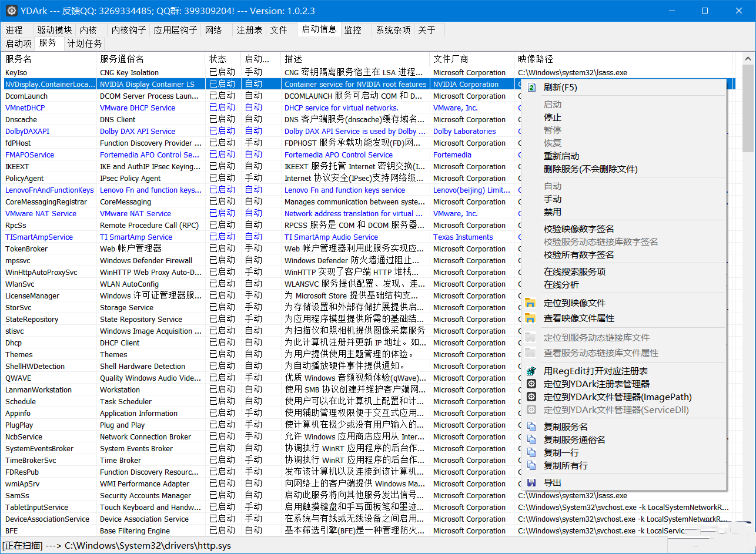This screenshot has height=554, width=756.
Task: Open the 计划任务 sub-tab
Action: (x=84, y=43)
